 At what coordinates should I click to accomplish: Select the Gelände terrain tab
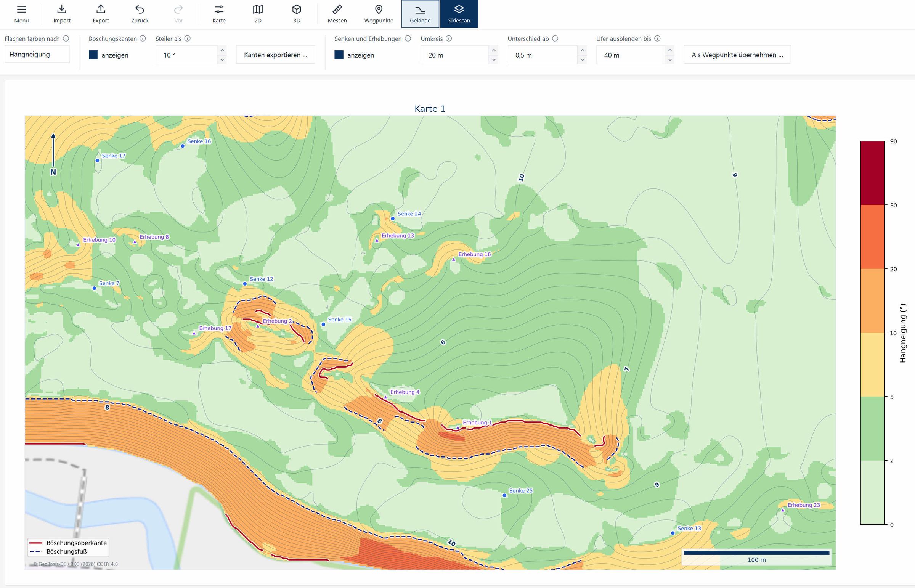420,14
